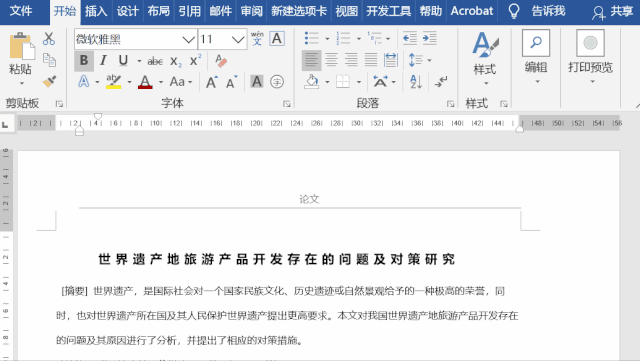The width and height of the screenshot is (640, 361).
Task: Open the File tab
Action: pos(21,11)
